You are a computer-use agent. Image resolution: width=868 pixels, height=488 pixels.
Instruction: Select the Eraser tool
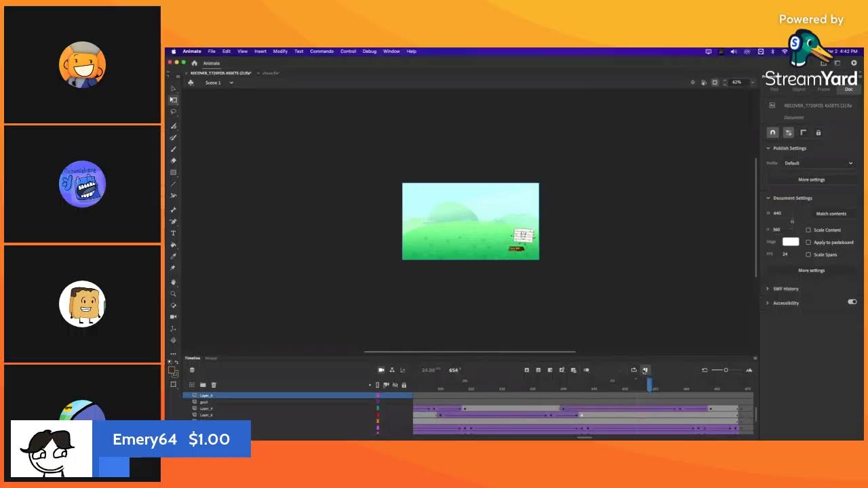[x=173, y=161]
